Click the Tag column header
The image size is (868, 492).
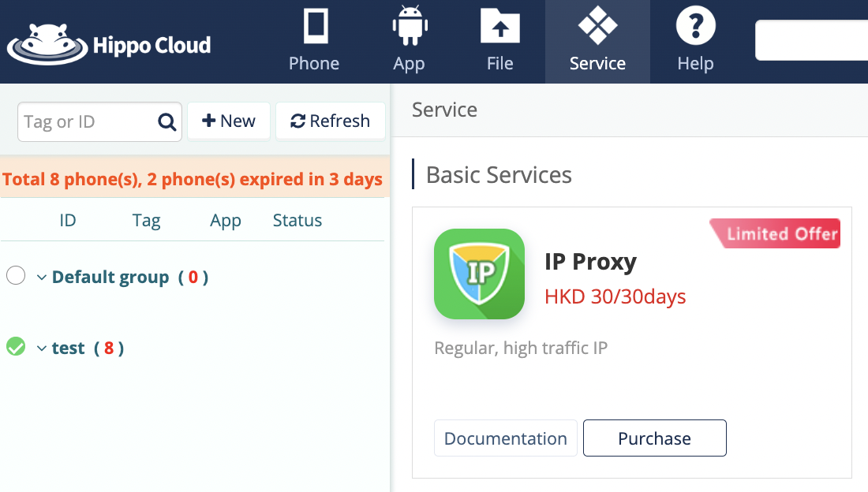146,220
